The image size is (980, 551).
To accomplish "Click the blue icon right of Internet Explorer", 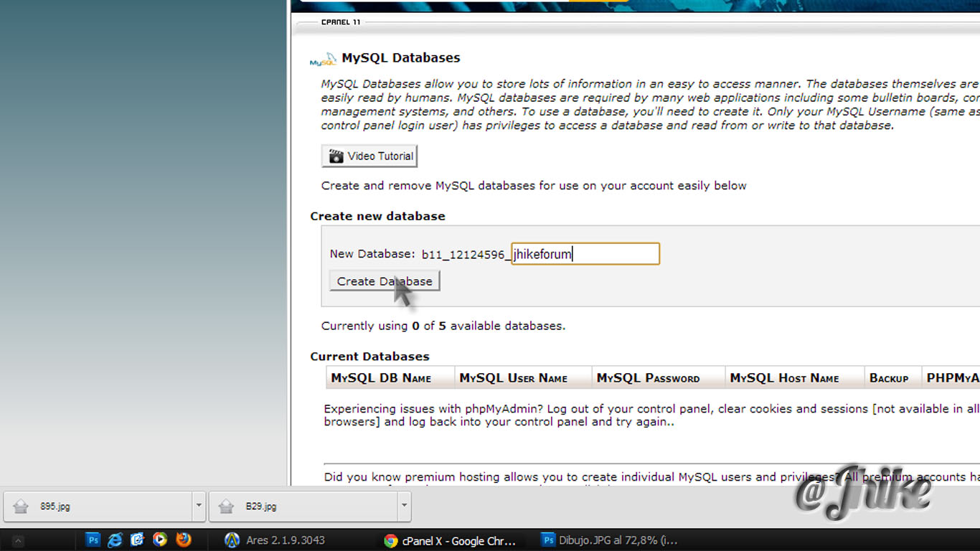I will point(137,540).
